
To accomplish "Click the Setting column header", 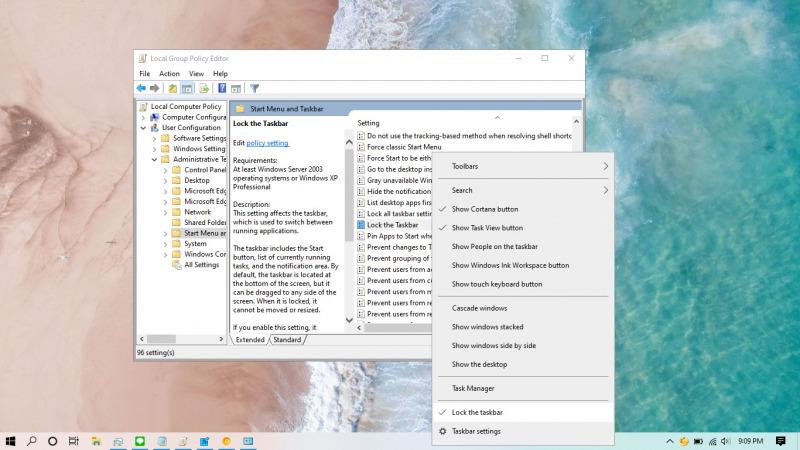I will tap(368, 123).
